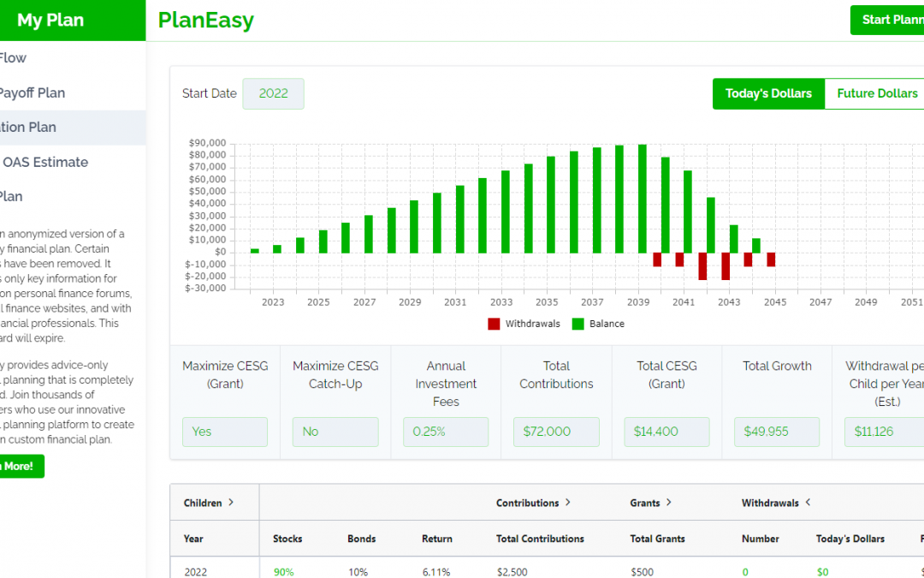Click the Total Contributions $72,000 field
This screenshot has width=924, height=578.
coord(556,432)
